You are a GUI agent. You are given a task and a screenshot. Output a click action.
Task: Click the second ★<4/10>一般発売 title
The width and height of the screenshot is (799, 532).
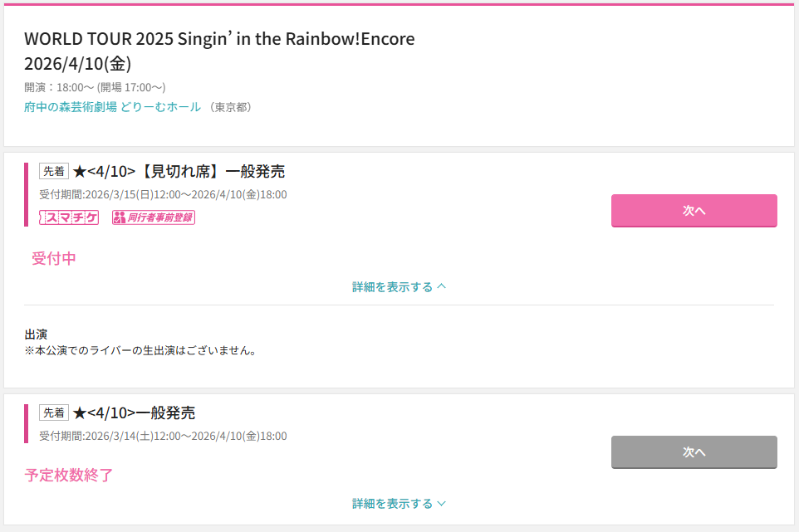pos(135,413)
